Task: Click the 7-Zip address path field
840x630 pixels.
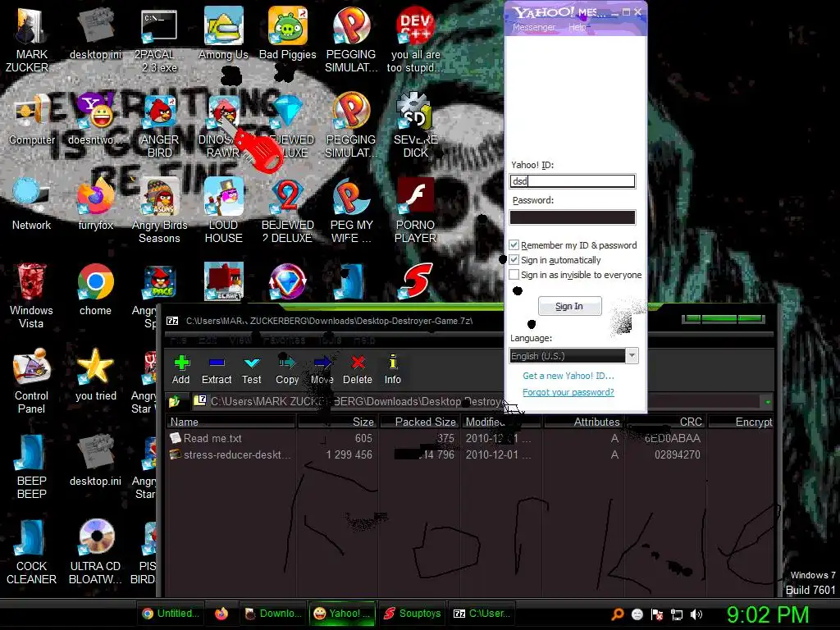Action: (477, 401)
